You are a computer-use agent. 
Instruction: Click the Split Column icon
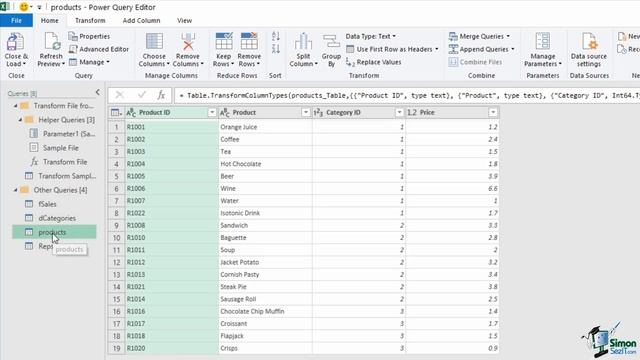point(303,42)
